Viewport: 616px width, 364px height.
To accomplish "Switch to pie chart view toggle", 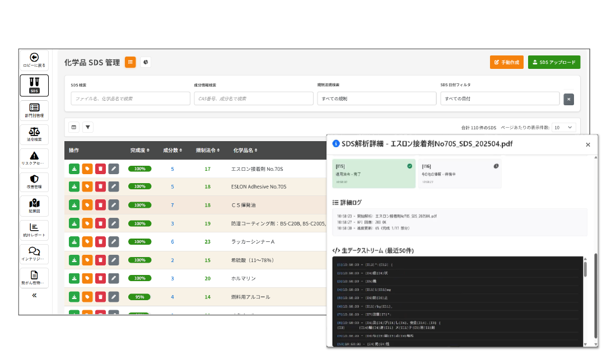I will point(145,62).
